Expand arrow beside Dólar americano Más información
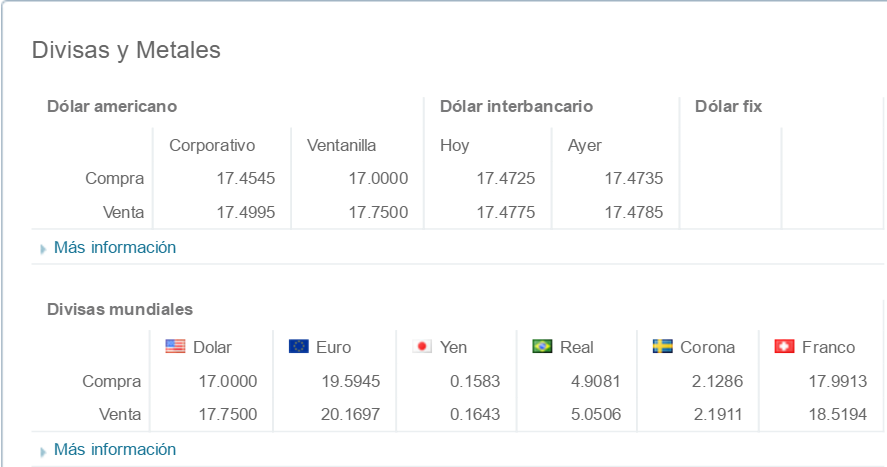 [43, 248]
